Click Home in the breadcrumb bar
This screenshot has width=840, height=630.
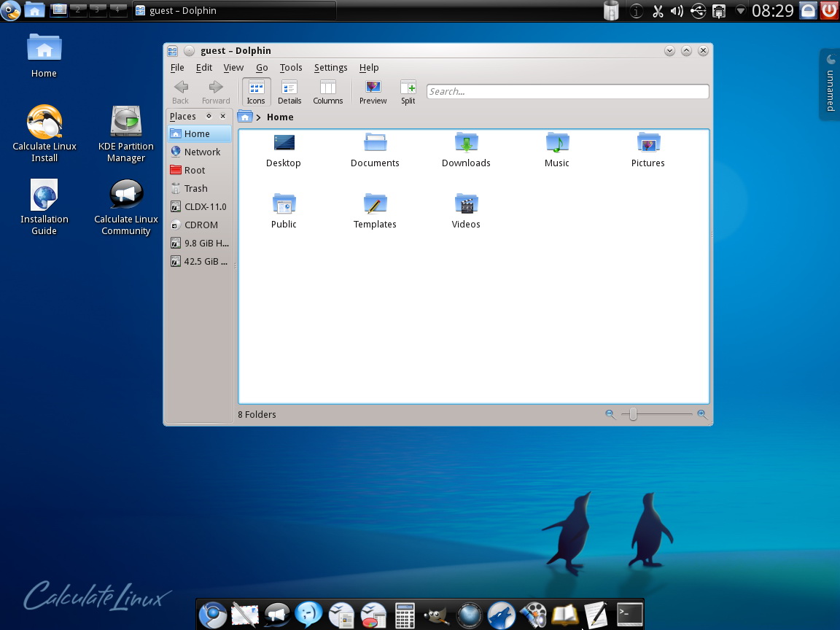tap(279, 117)
